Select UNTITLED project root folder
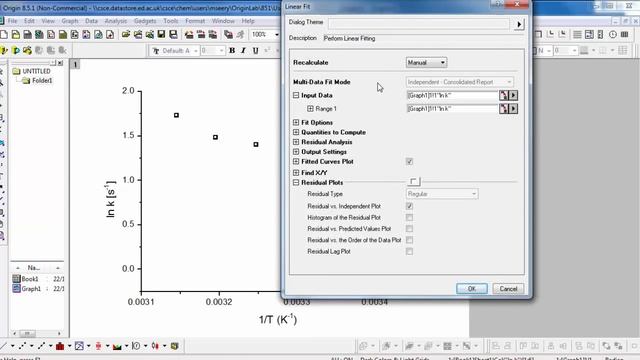The image size is (640, 360). (32, 71)
